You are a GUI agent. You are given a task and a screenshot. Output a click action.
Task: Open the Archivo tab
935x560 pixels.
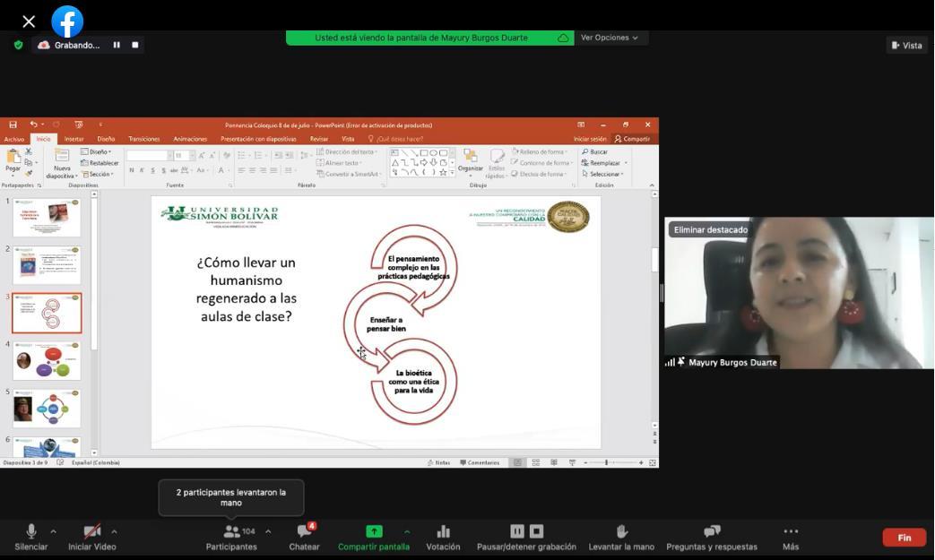point(14,139)
